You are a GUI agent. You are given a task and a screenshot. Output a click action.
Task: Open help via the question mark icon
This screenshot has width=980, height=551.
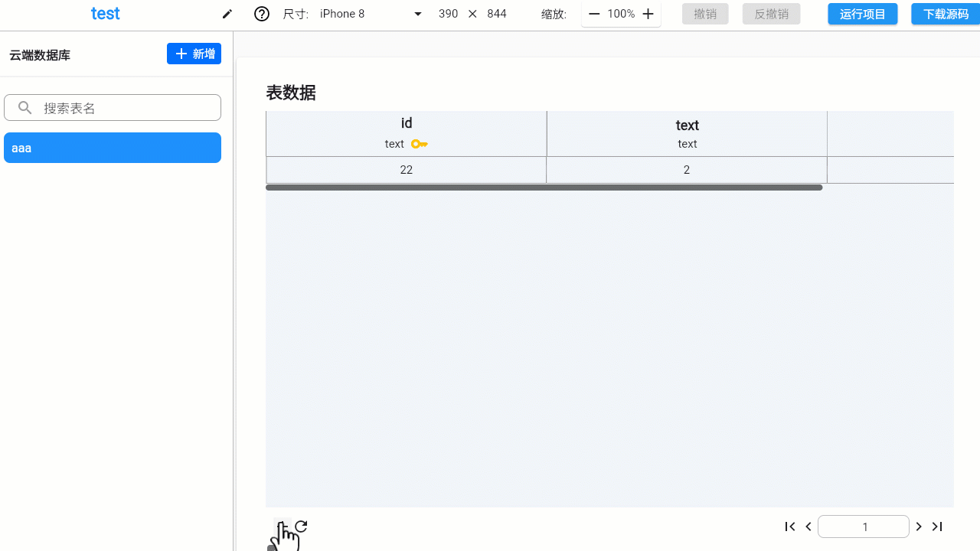click(262, 14)
